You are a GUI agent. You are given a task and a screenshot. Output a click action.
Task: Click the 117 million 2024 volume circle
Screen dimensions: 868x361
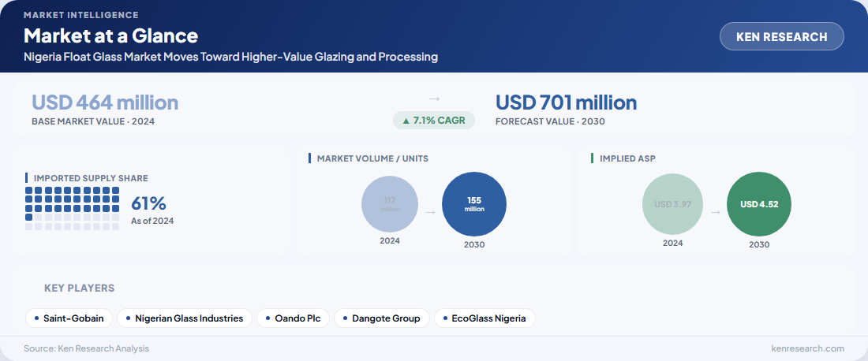390,204
